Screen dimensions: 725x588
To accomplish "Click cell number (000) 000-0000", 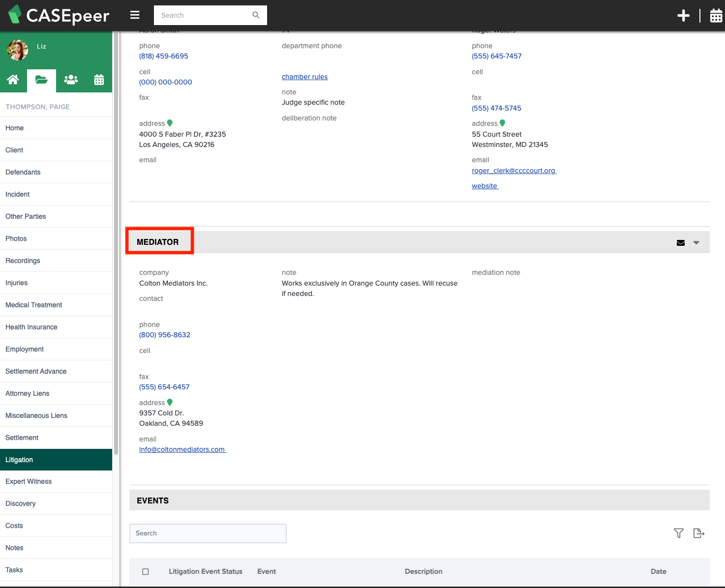I will pos(166,82).
